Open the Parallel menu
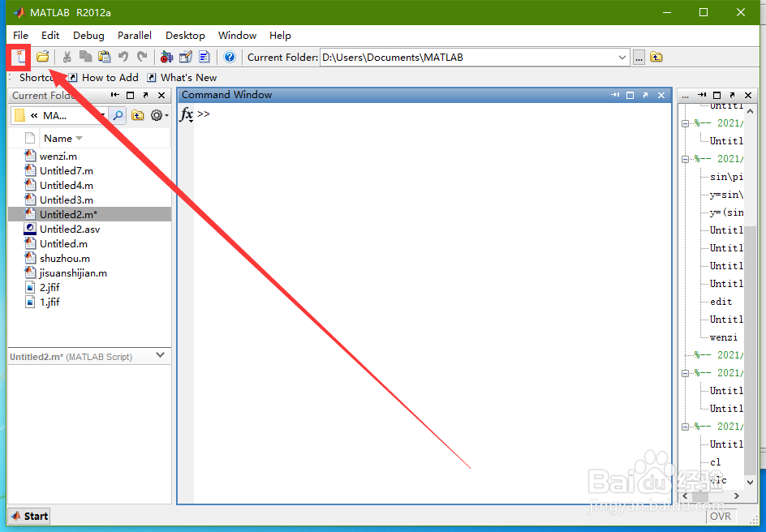The width and height of the screenshot is (766, 532). pyautogui.click(x=135, y=35)
